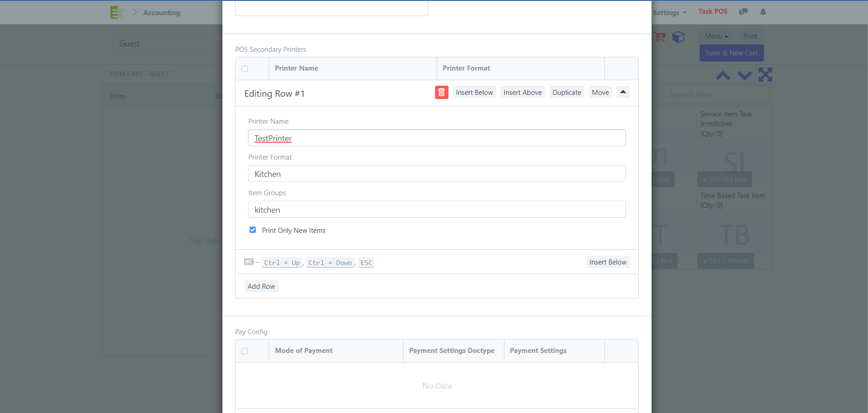This screenshot has width=868, height=413.
Task: Go to Accounting breadcrumb
Action: (161, 13)
